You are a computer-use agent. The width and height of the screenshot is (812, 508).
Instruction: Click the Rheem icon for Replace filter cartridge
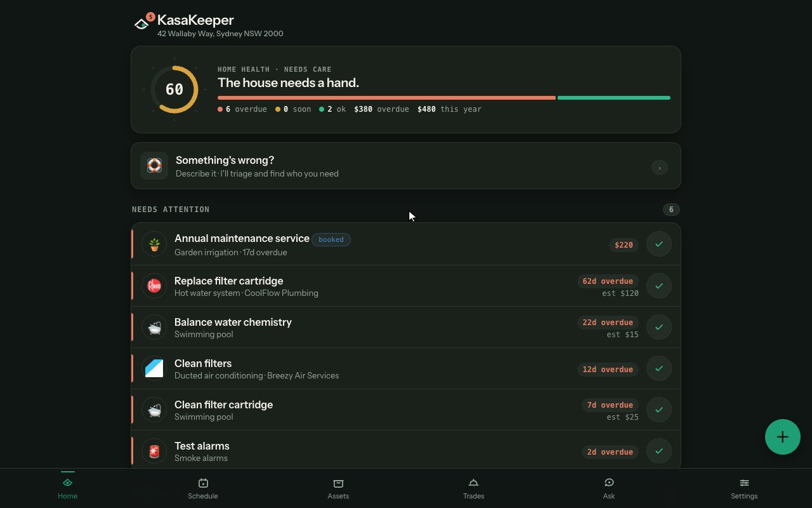[154, 286]
